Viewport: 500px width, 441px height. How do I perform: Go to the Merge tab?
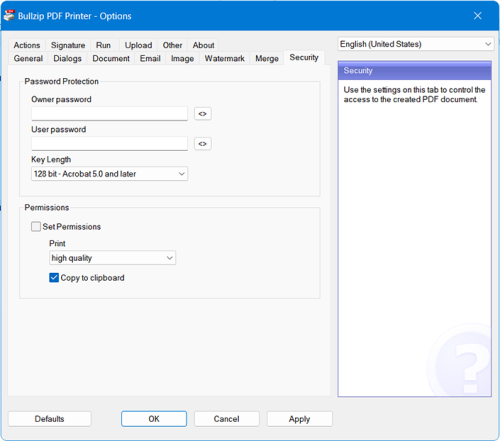267,58
